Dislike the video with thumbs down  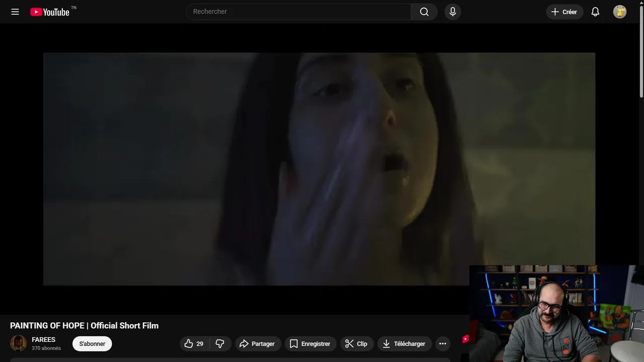(x=220, y=344)
